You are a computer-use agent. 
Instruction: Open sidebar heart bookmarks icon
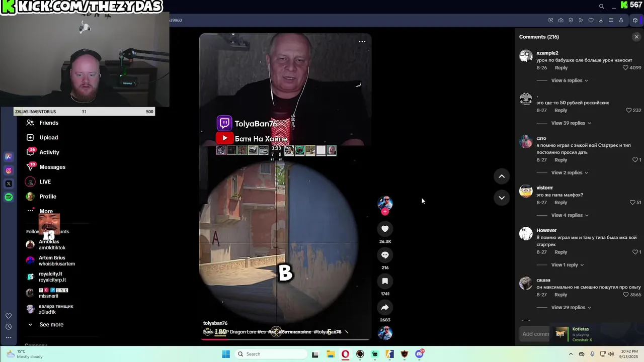click(9, 316)
